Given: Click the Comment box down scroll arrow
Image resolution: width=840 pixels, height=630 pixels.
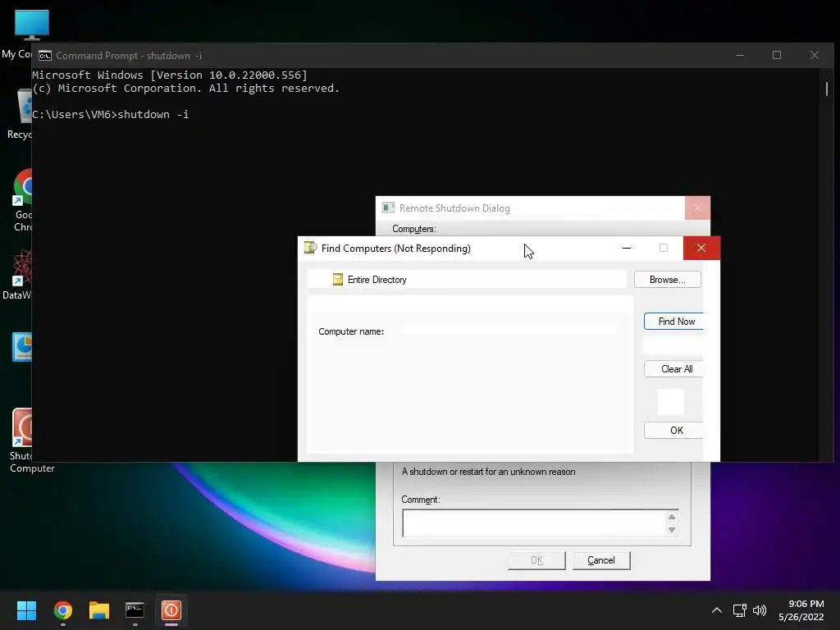Looking at the screenshot, I should (x=671, y=530).
